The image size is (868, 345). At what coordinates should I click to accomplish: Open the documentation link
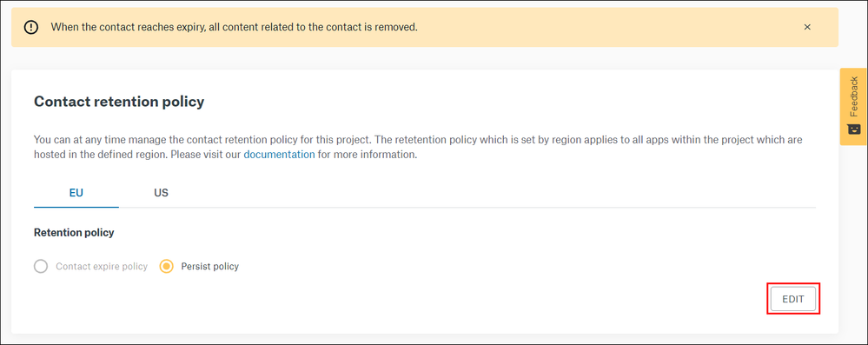tap(279, 155)
